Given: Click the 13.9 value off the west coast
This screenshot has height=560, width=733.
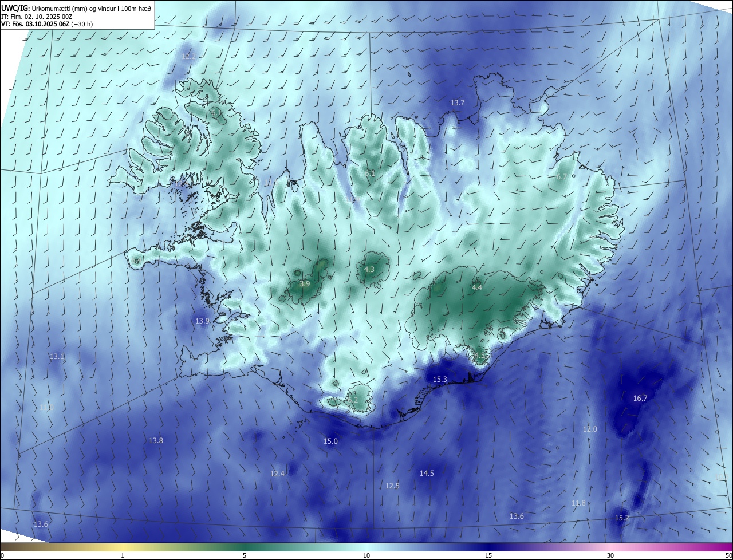Looking at the screenshot, I should click(x=202, y=321).
